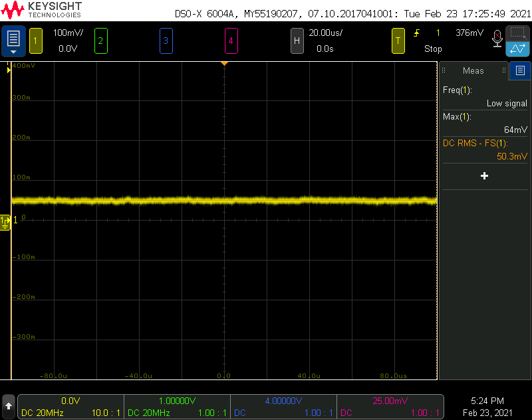The width and height of the screenshot is (532, 420).
Task: Toggle channel 4 pink button
Action: [231, 41]
